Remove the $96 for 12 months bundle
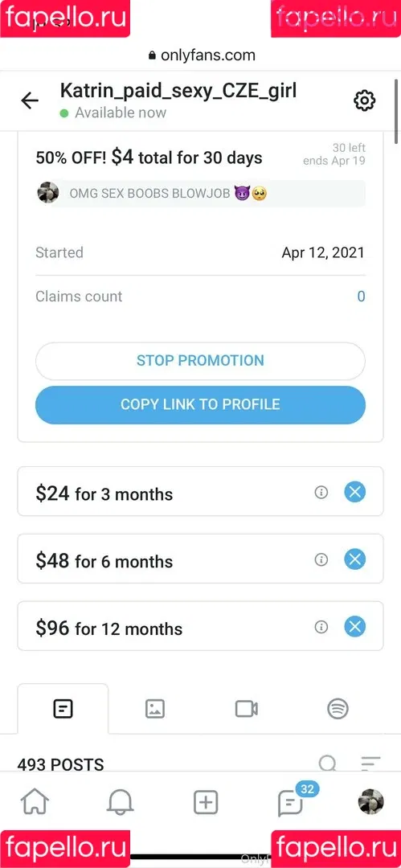 coord(355,627)
